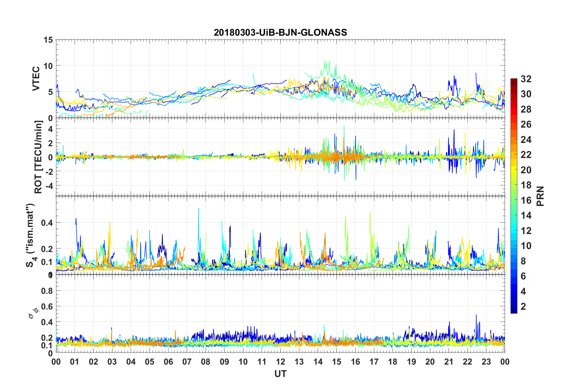Select VTEC axis tick label 10

(x=48, y=66)
